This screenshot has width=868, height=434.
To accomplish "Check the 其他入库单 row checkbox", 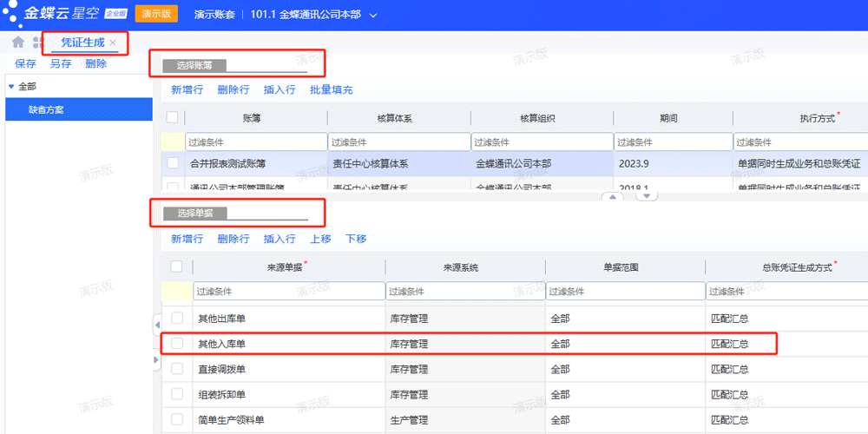I will point(176,343).
